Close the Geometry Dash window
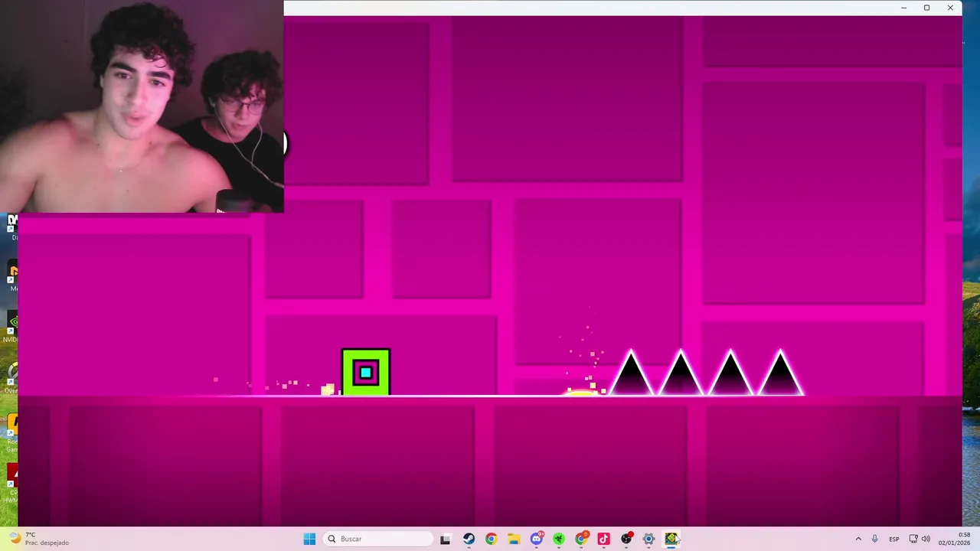The image size is (980, 551). [x=950, y=8]
